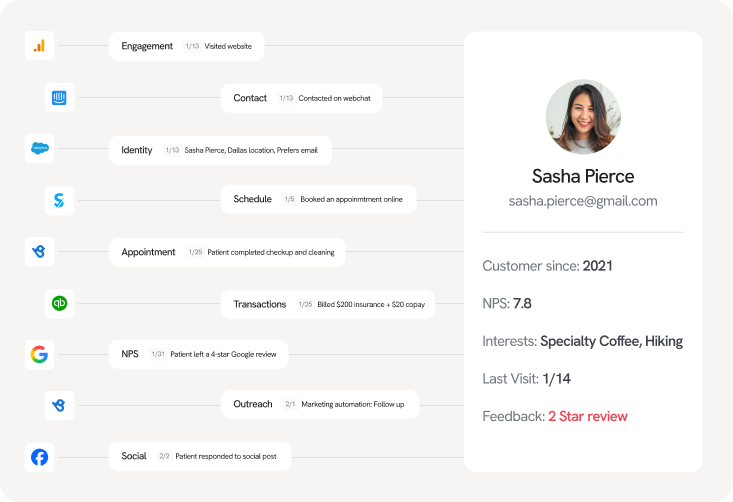The image size is (733, 502).
Task: Click the Schedule booked appointment card
Action: click(x=318, y=199)
